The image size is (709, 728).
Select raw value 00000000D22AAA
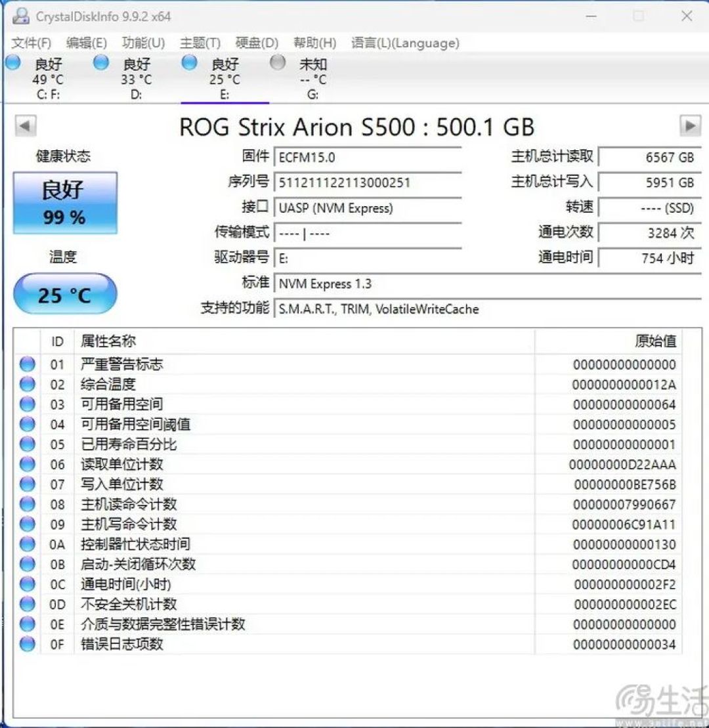point(622,464)
